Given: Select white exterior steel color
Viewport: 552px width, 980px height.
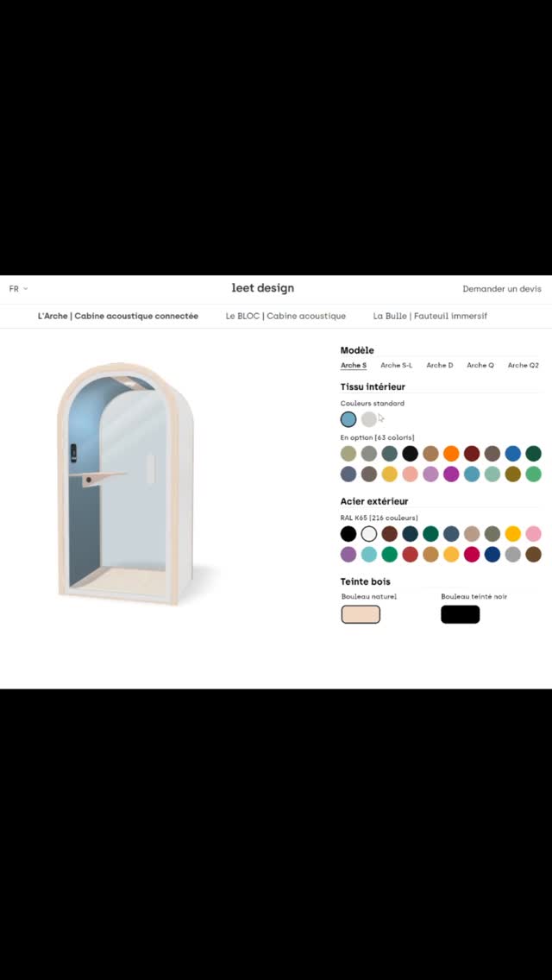Looking at the screenshot, I should (369, 534).
